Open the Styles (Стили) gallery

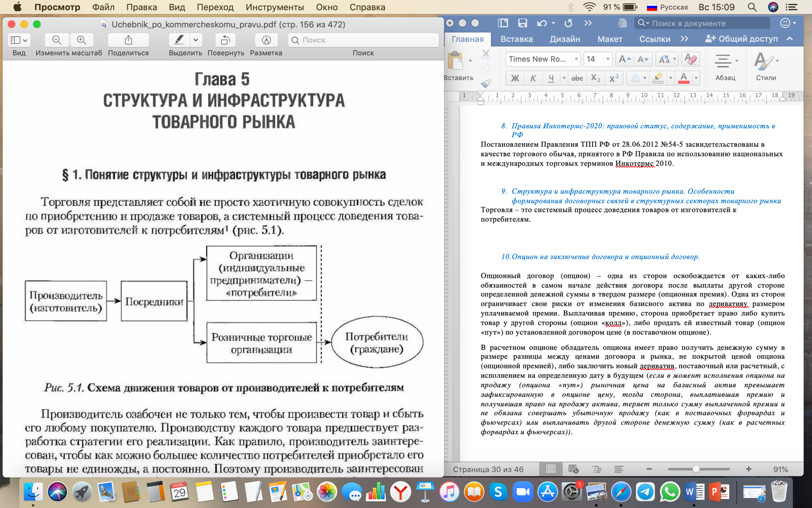coord(766,67)
